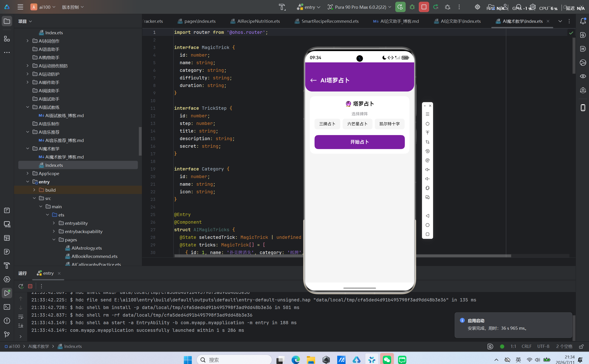Open the Project folder tool window
The image size is (589, 364).
7,21
